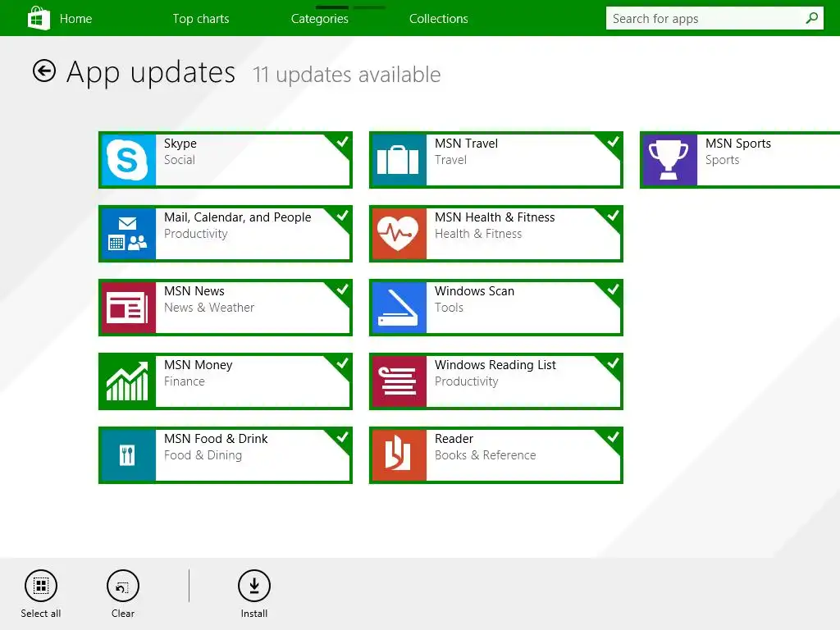840x630 pixels.
Task: Click the 11 updates available text
Action: pyautogui.click(x=347, y=75)
